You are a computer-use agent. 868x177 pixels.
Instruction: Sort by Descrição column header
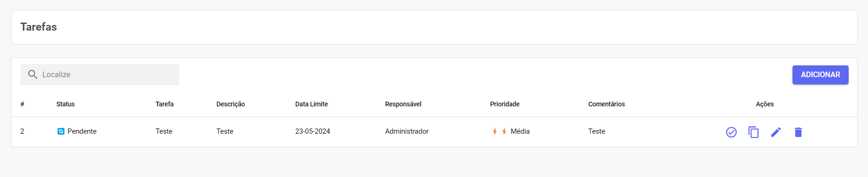click(231, 104)
